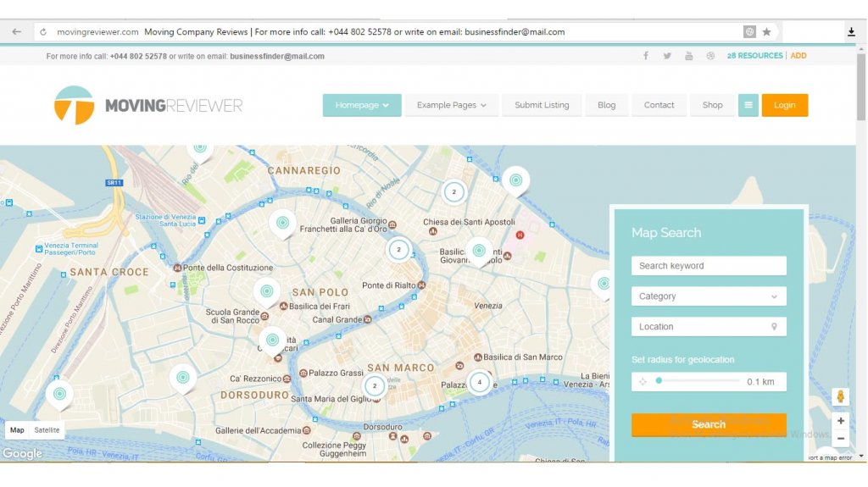Zoom out the map with minus

tap(840, 439)
